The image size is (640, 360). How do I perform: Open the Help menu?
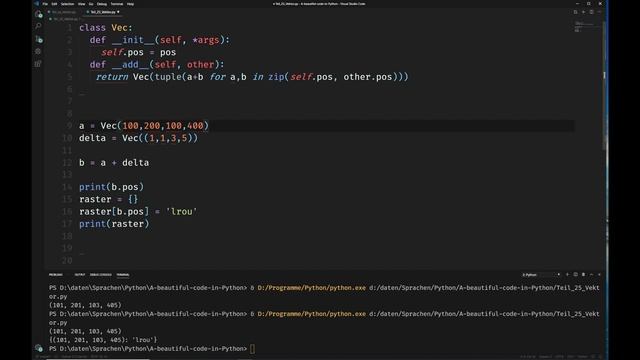130,4
